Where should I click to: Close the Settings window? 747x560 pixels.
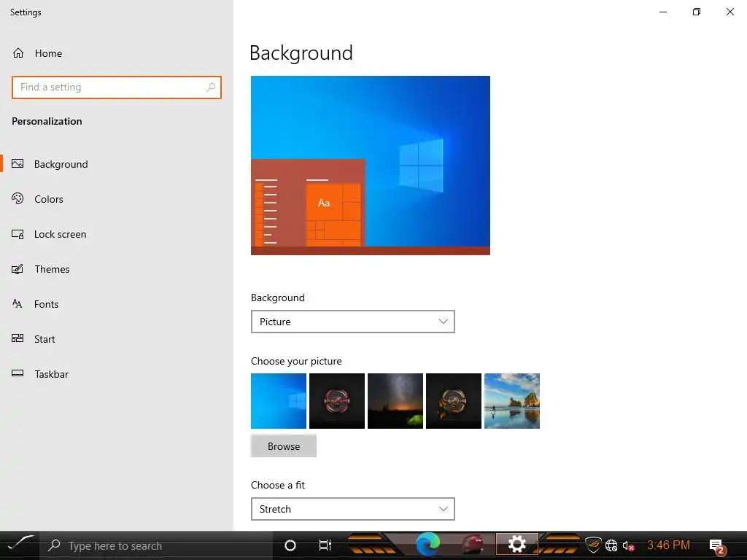(729, 12)
